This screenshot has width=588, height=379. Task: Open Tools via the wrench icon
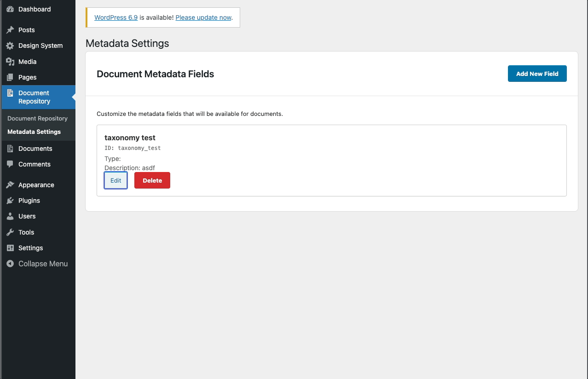10,232
